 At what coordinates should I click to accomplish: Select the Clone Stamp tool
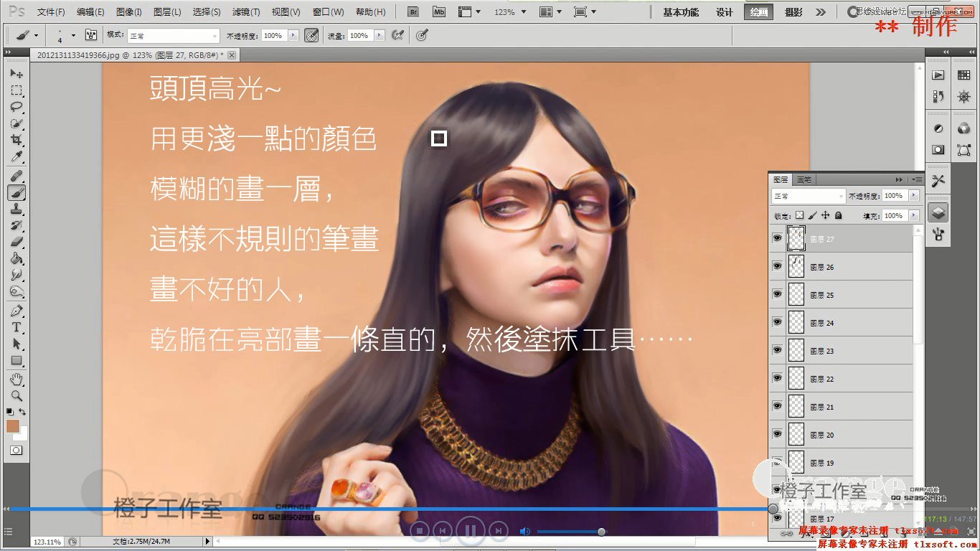pyautogui.click(x=17, y=209)
